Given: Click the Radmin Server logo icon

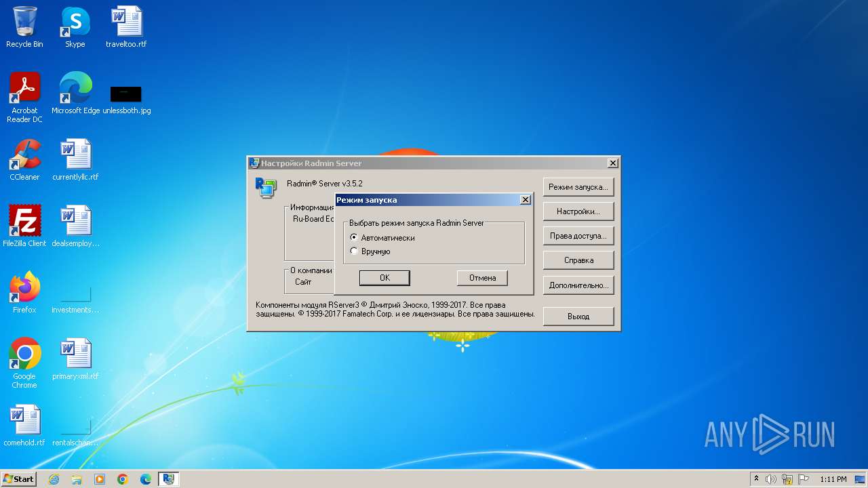Looking at the screenshot, I should pos(266,187).
